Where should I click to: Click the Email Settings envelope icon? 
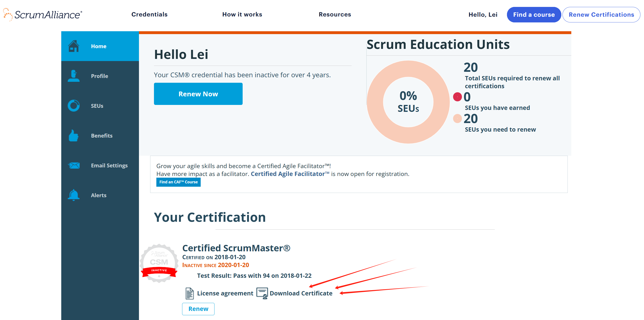click(74, 165)
